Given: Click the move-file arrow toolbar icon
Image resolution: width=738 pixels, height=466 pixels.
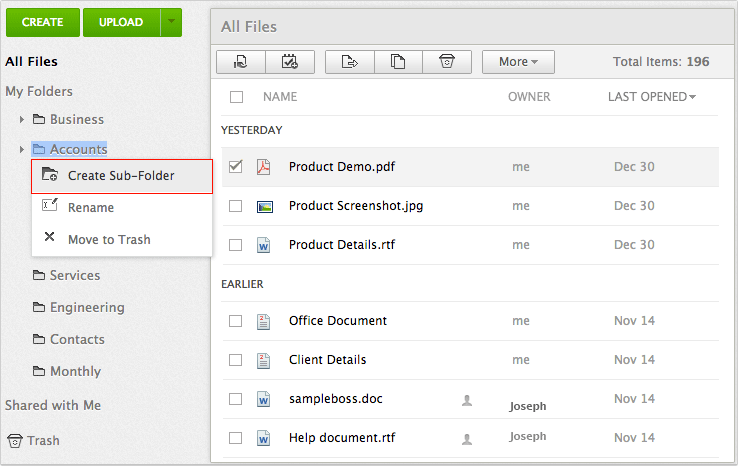Looking at the screenshot, I should (x=350, y=62).
